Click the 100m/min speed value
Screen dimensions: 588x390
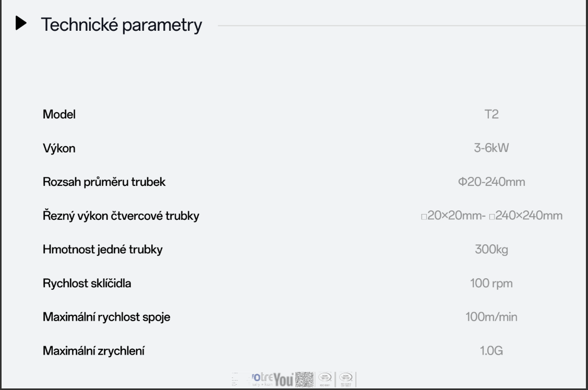click(x=491, y=317)
